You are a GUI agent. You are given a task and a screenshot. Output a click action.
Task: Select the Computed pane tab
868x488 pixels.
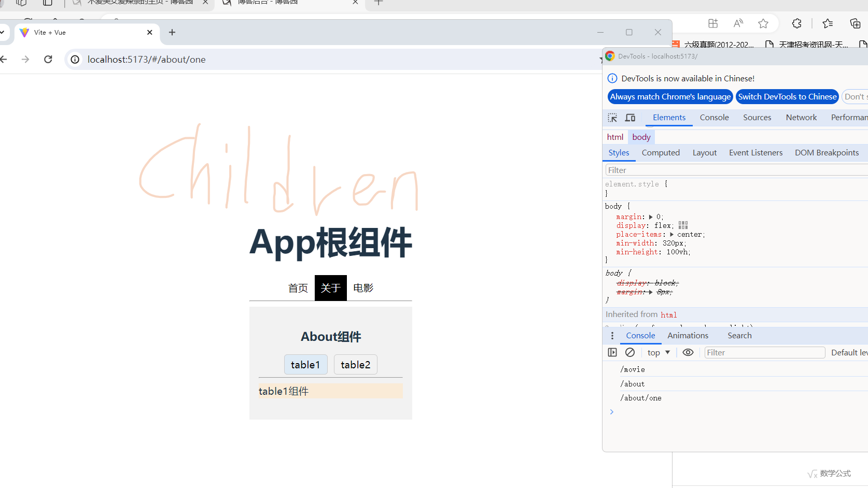coord(661,153)
